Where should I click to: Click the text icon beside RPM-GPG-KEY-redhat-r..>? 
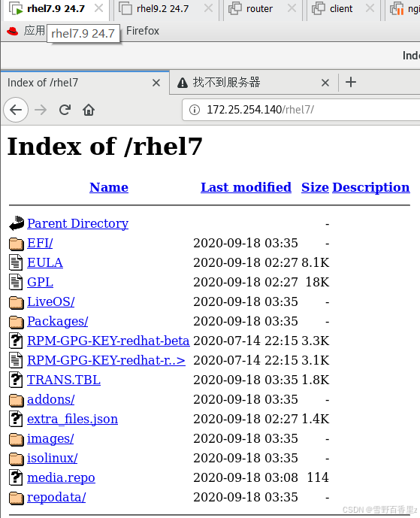(16, 360)
